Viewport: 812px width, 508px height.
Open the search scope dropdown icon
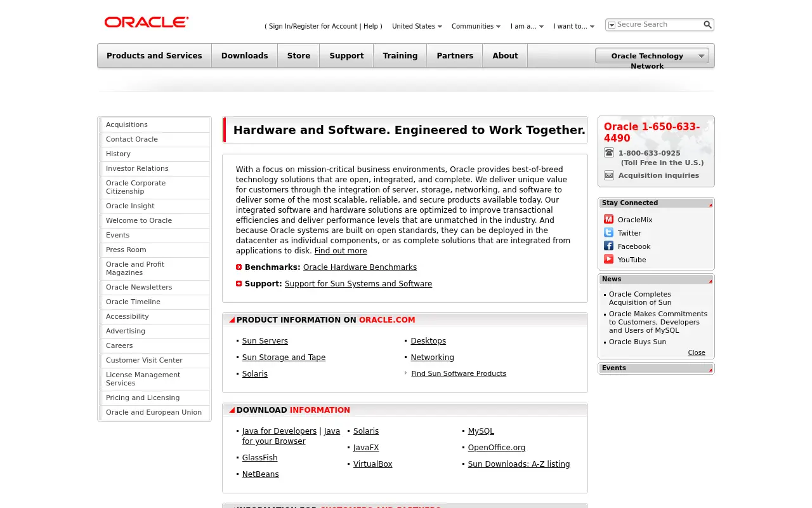612,25
